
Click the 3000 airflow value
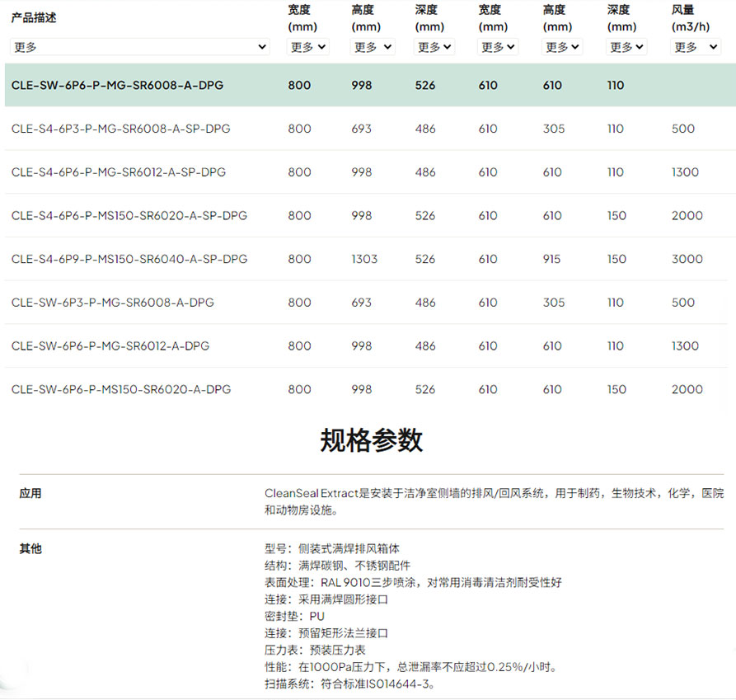687,259
